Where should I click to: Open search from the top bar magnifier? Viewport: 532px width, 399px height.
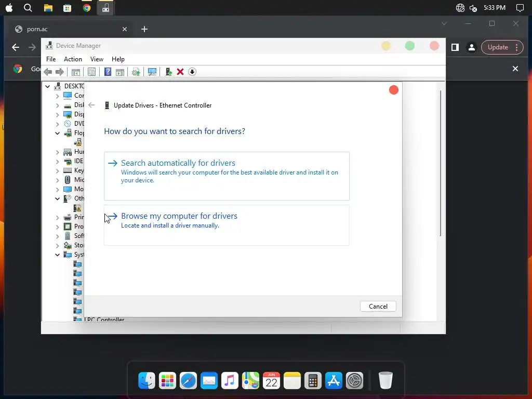click(x=28, y=7)
